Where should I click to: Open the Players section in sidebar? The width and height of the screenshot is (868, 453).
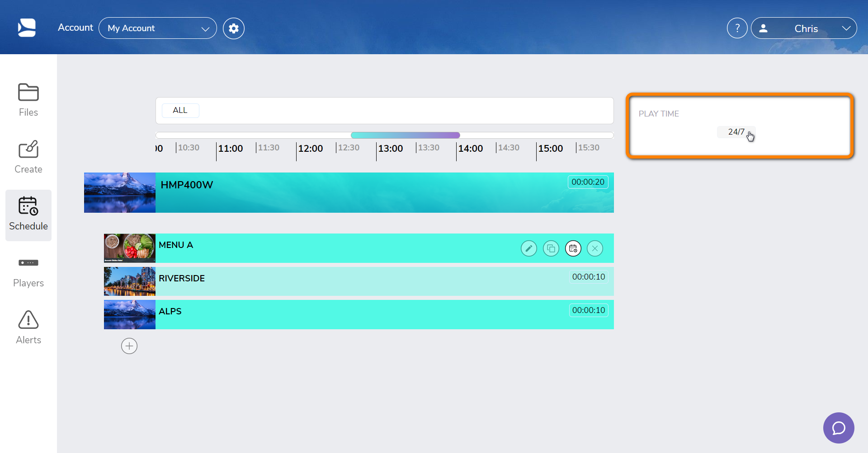pyautogui.click(x=28, y=272)
